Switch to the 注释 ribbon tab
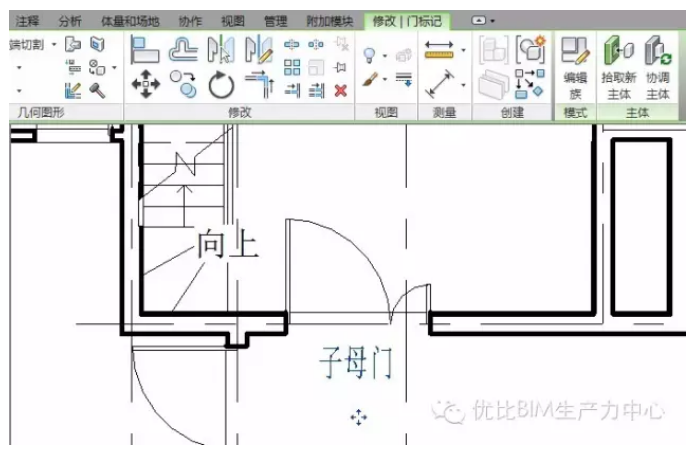This screenshot has width=699, height=457. click(27, 20)
